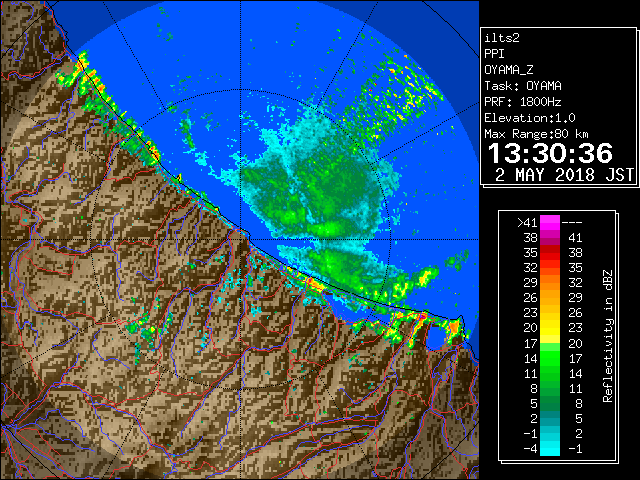
Task: Pick the purple 38–41 dBZ swatch
Action: coord(550,238)
